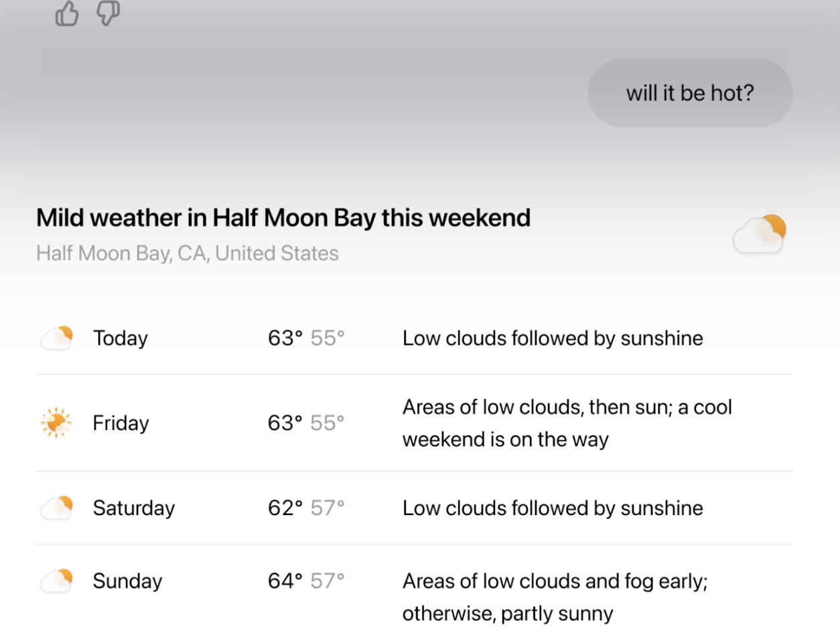
Task: Click the Mild weather in Half Moon Bay heading
Action: pos(283,218)
